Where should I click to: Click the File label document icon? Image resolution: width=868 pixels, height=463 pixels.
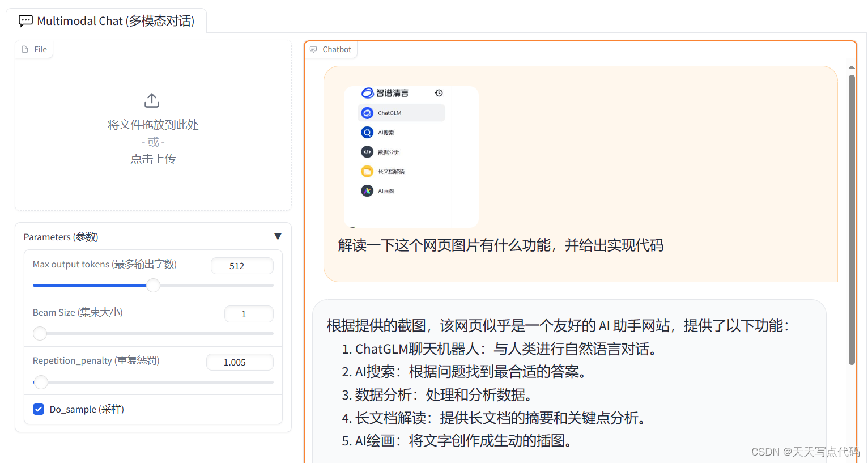click(25, 49)
